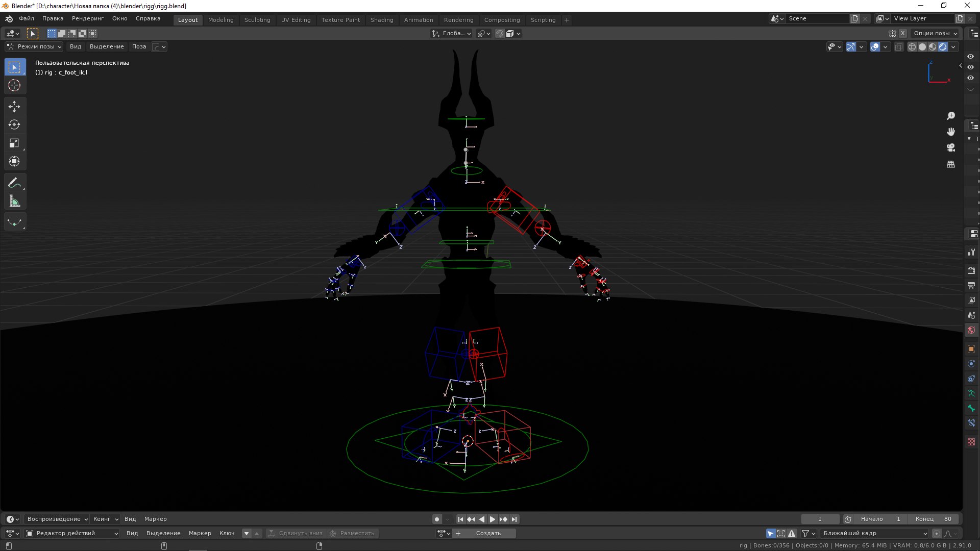Activate the Annotate pencil tool
The width and height of the screenshot is (980, 551).
coord(14,183)
